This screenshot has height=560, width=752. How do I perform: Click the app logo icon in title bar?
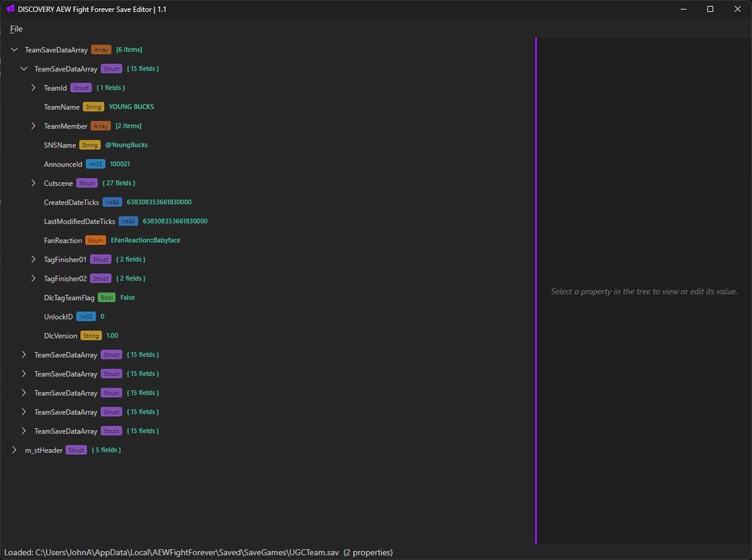click(10, 9)
